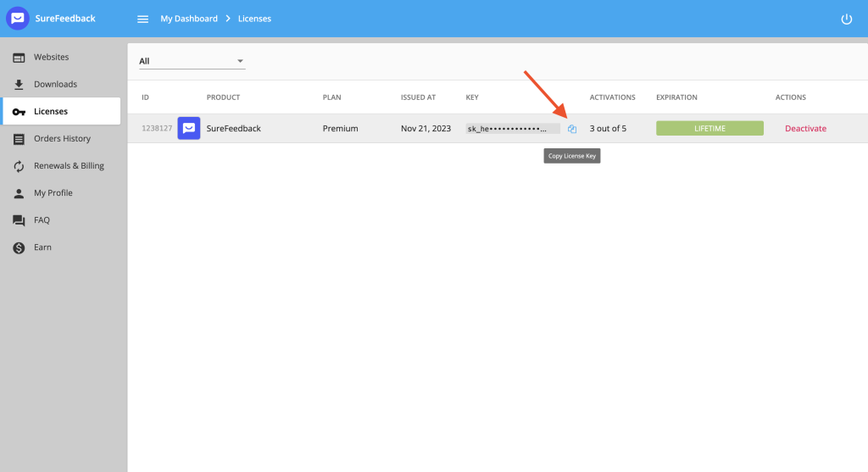Open Downloads in the sidebar
Viewport: 868px width, 472px height.
61,84
